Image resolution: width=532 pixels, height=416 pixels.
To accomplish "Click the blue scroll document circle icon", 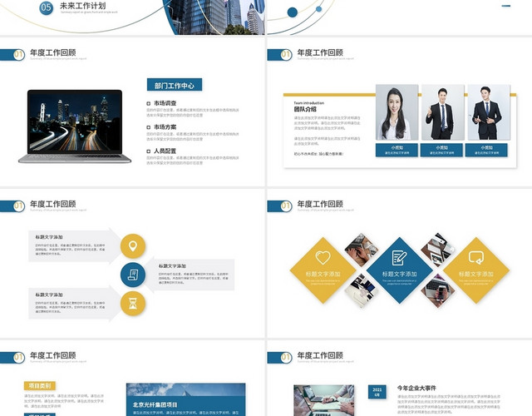I will click(x=133, y=275).
